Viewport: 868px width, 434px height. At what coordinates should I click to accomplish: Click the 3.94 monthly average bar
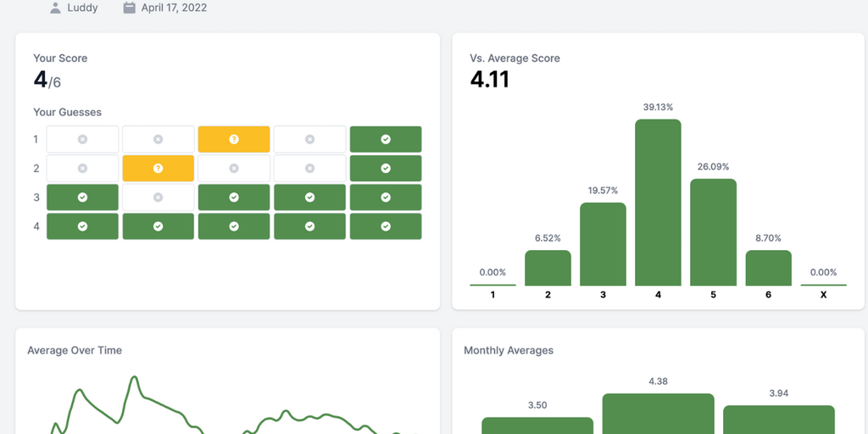tap(778, 420)
